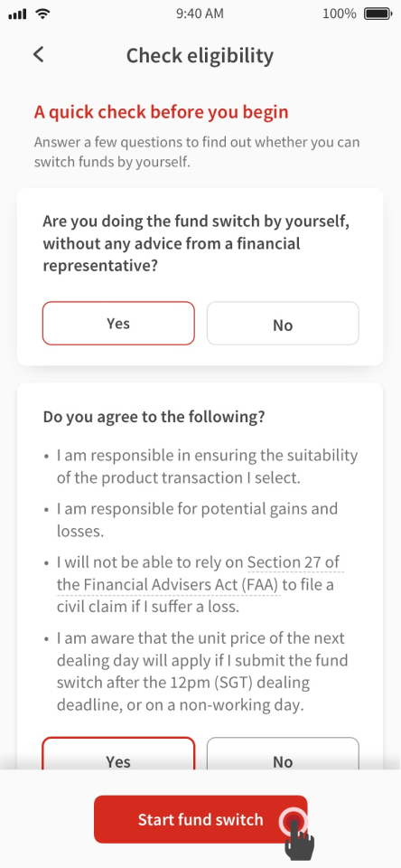Image resolution: width=401 pixels, height=868 pixels.
Task: Select Yes for doing fund switch by yourself
Action: (x=118, y=324)
